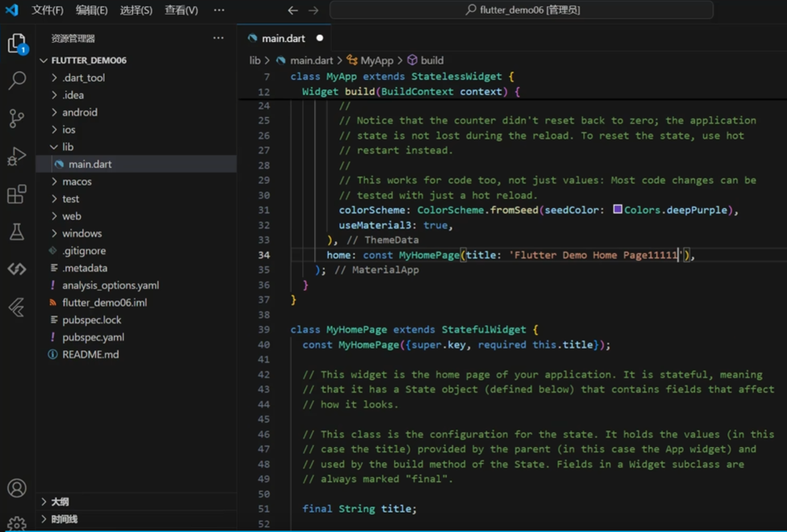
Task: Open Source Control view icon
Action: 17,118
